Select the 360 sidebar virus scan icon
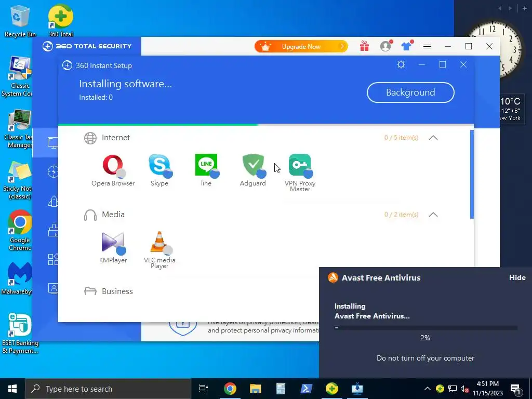The width and height of the screenshot is (532, 399). pos(53,172)
